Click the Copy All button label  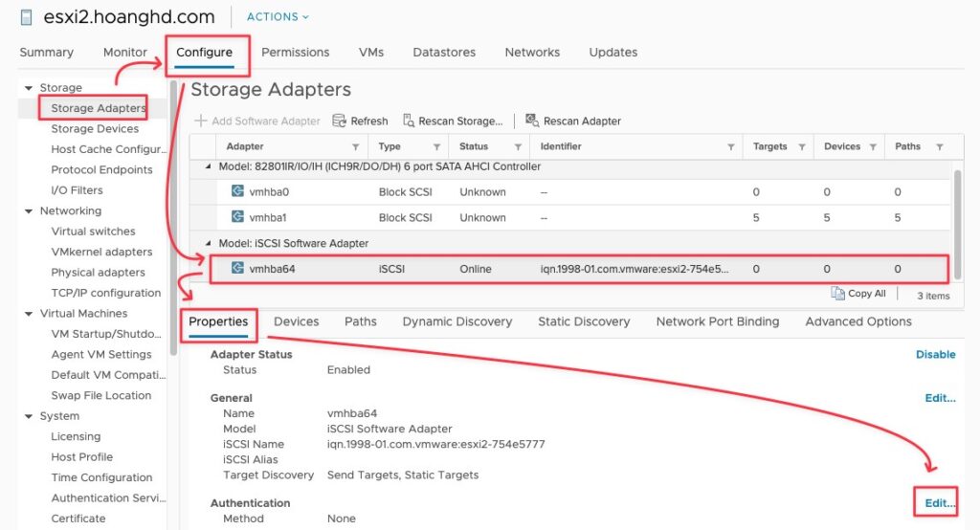[867, 294]
